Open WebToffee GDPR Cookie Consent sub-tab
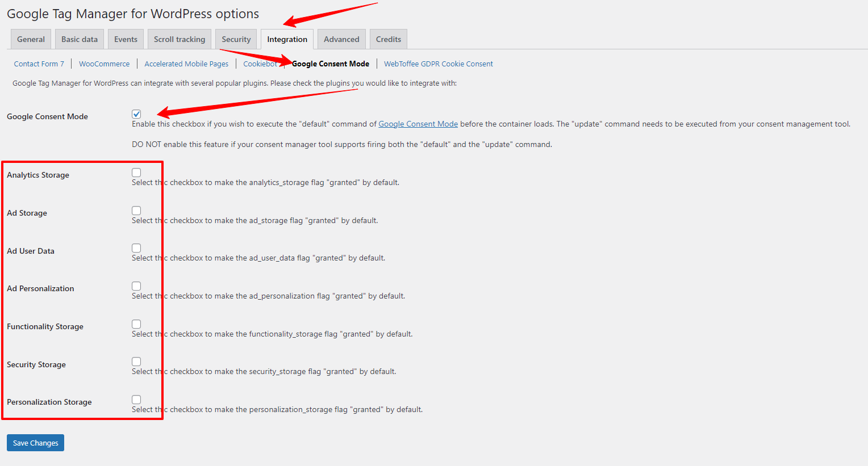 tap(439, 64)
